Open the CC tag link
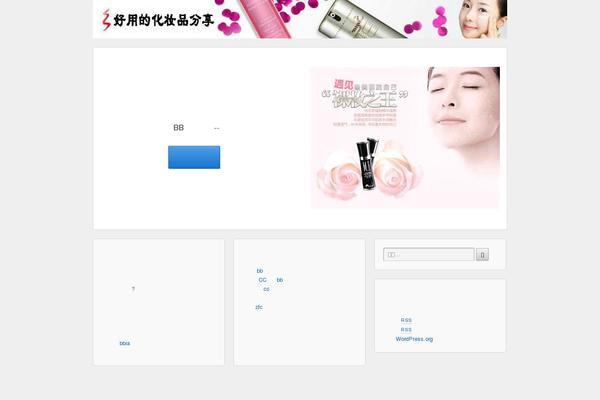Viewport: 600px width, 400px height. click(262, 280)
